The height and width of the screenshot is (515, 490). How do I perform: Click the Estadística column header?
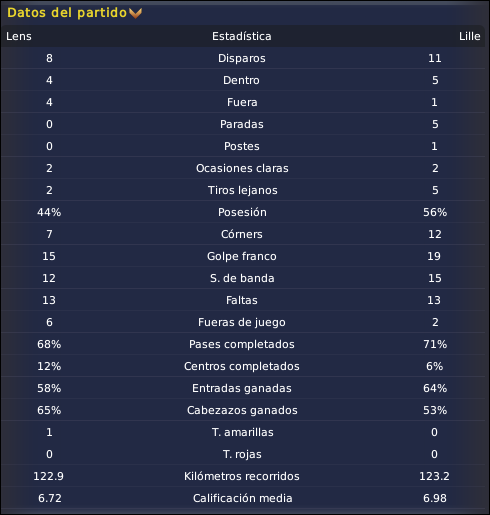point(242,36)
